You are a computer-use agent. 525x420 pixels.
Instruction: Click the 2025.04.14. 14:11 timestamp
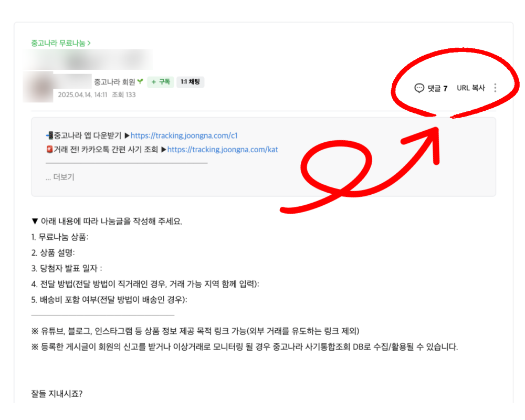coord(82,95)
